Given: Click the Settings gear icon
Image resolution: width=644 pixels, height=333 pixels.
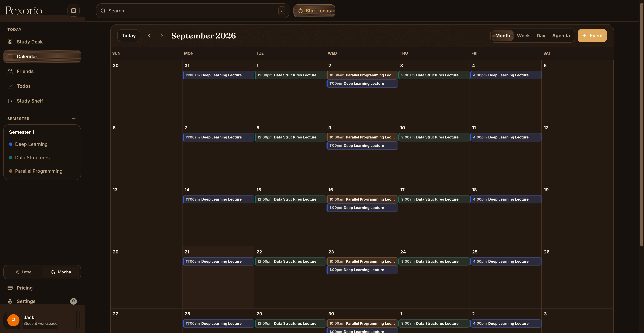Looking at the screenshot, I should pos(10,301).
